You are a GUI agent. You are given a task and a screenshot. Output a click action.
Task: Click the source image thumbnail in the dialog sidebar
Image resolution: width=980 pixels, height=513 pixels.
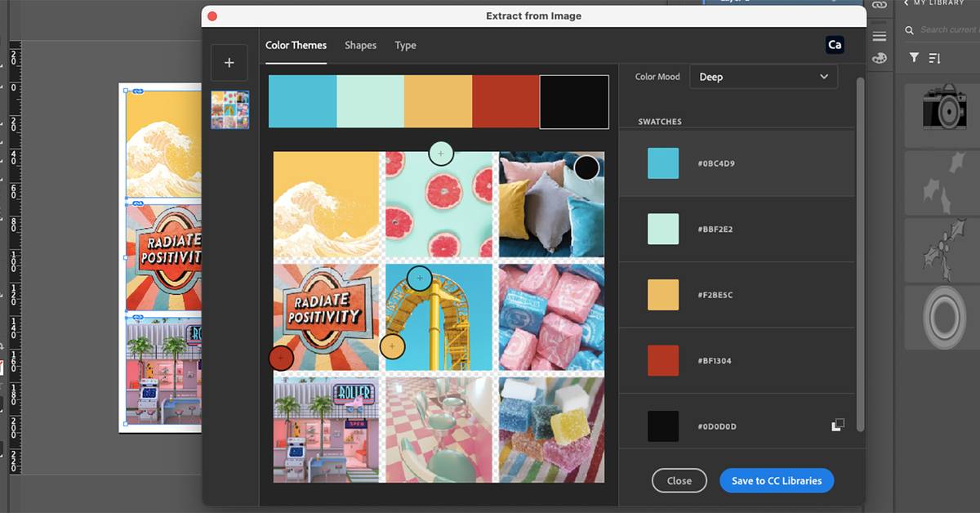(x=229, y=110)
